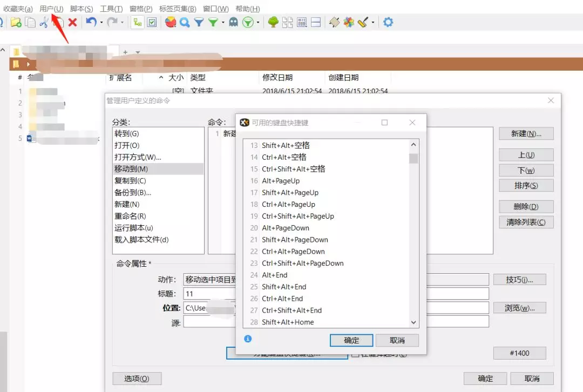583x392 pixels.
Task: Click the blue funnel filter icon
Action: tap(199, 22)
